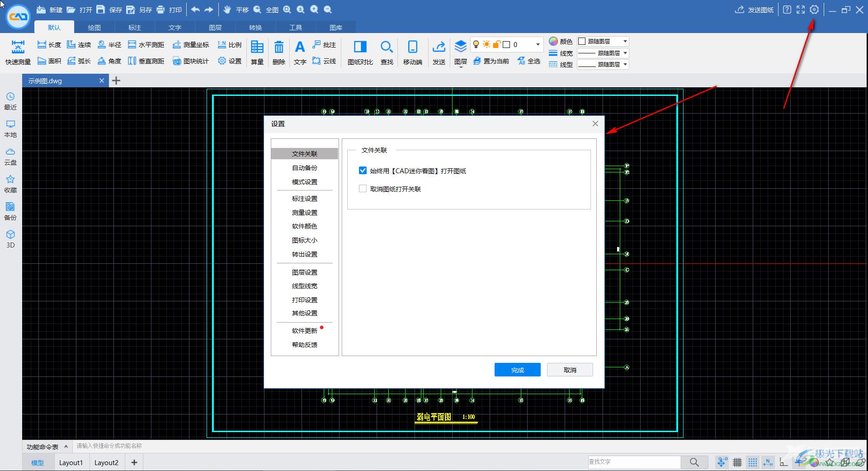The image size is (868, 471).
Task: Click 发送图纸 send drawing button
Action: coord(755,10)
